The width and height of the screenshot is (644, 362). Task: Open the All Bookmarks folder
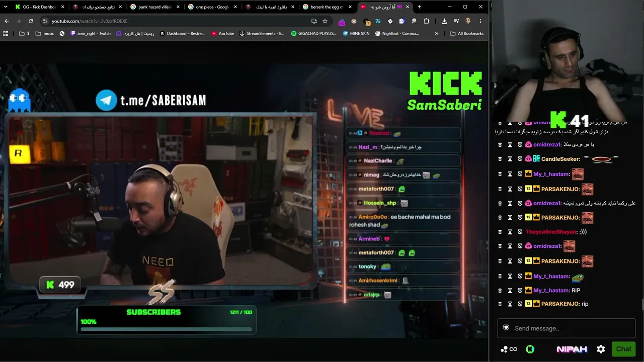[x=466, y=34]
